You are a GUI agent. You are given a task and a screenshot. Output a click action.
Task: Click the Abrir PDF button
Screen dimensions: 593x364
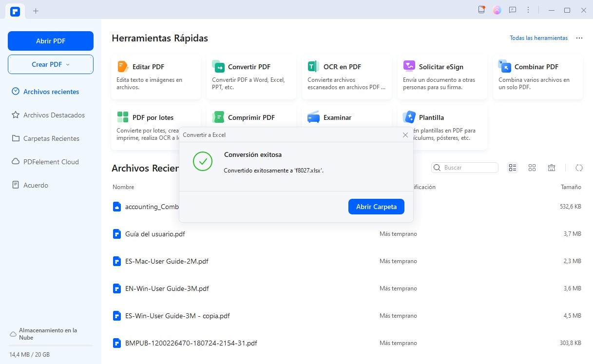point(51,41)
